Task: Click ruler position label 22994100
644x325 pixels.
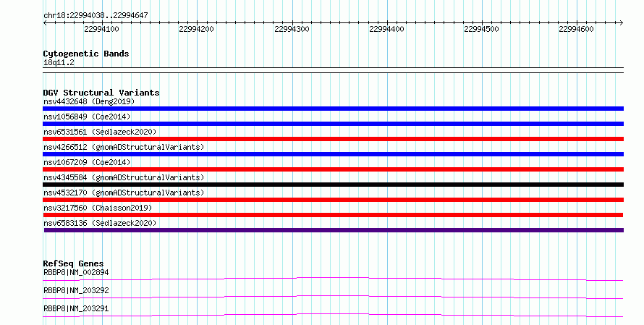Action: pos(101,29)
